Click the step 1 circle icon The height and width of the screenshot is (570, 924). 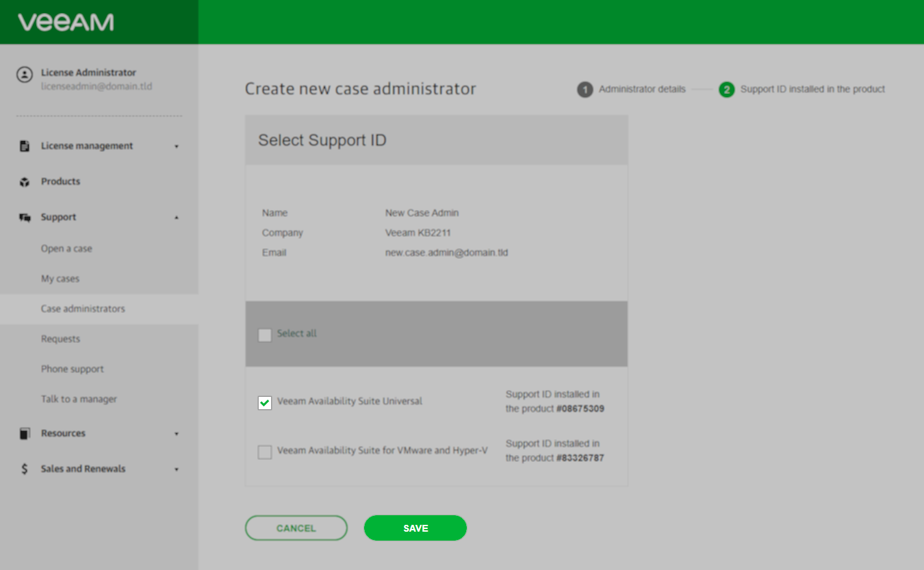585,90
